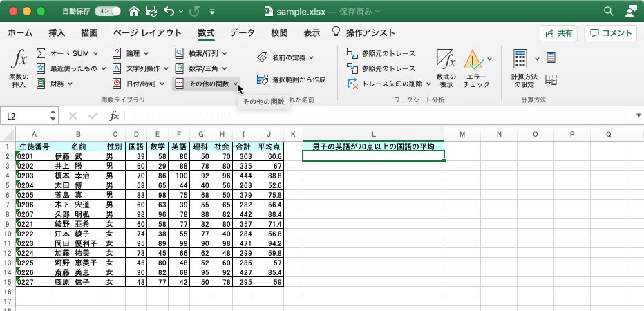Open file name saved-status dropdown

click(x=377, y=12)
